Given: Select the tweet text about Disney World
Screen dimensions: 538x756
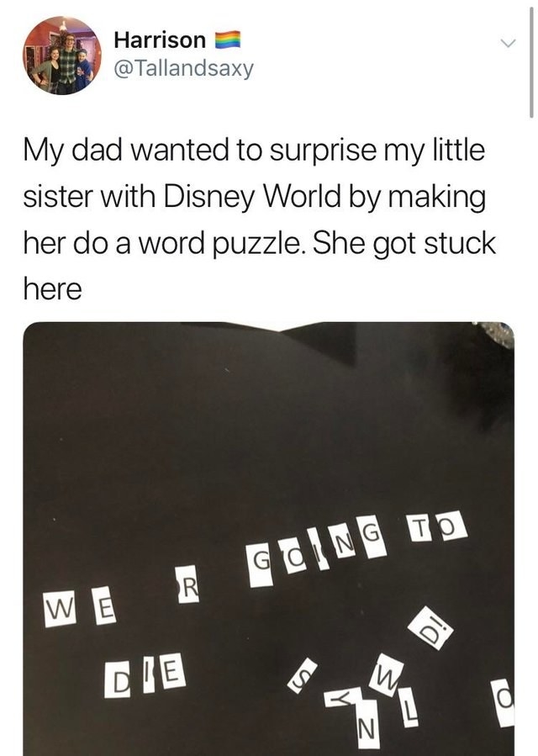Looking at the screenshot, I should pyautogui.click(x=260, y=219).
